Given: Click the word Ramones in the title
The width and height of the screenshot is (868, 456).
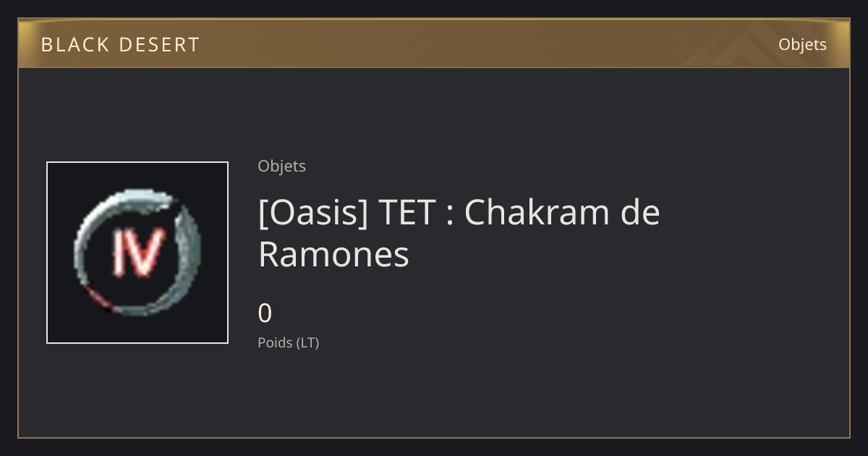Looking at the screenshot, I should click(333, 255).
